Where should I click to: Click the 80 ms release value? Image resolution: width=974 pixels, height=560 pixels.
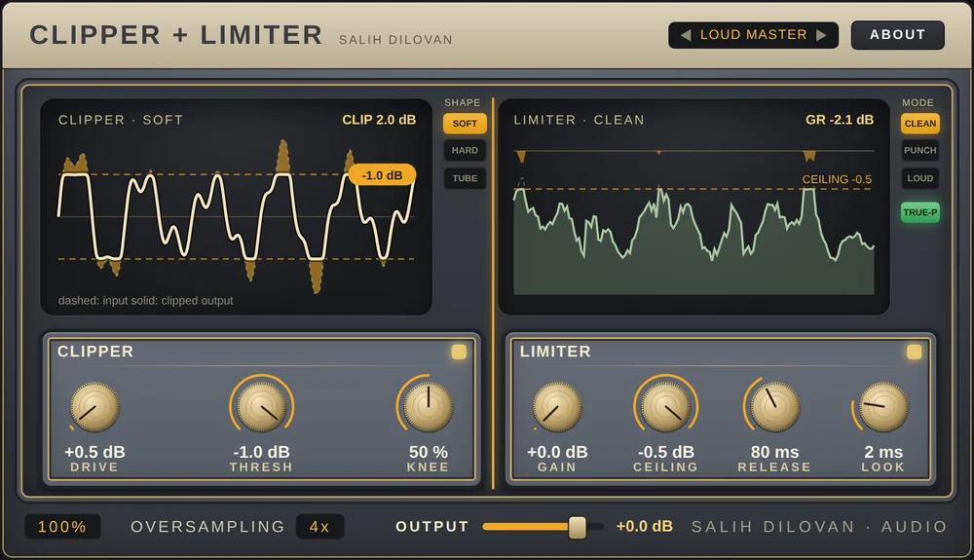[774, 452]
